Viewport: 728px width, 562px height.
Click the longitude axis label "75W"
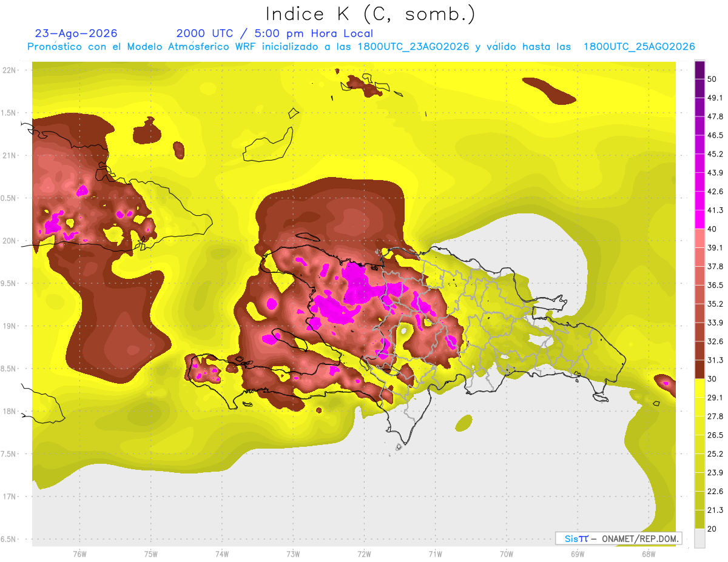[x=151, y=554]
